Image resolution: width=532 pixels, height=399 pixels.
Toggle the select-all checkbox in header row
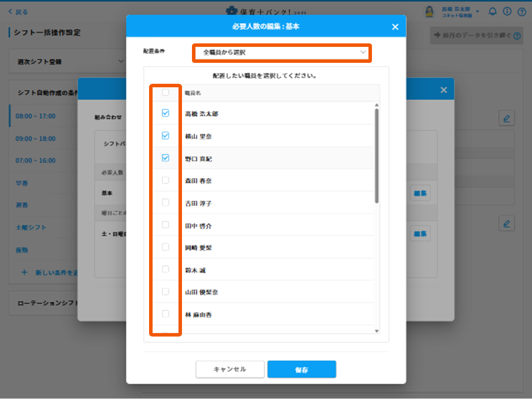click(x=166, y=92)
